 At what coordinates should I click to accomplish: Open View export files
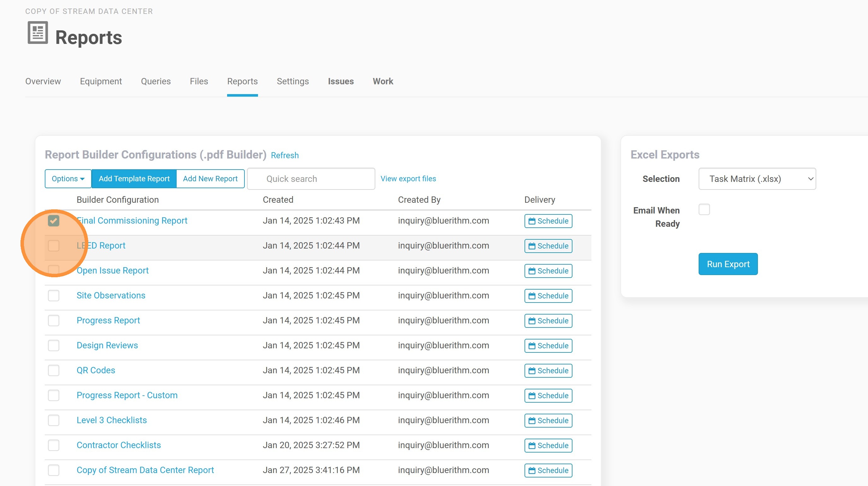coord(408,178)
